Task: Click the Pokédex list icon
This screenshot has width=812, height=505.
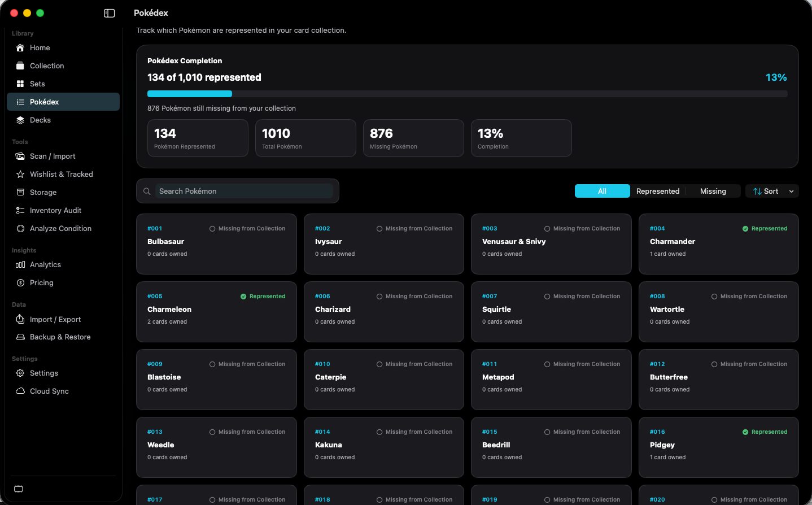Action: pyautogui.click(x=20, y=102)
